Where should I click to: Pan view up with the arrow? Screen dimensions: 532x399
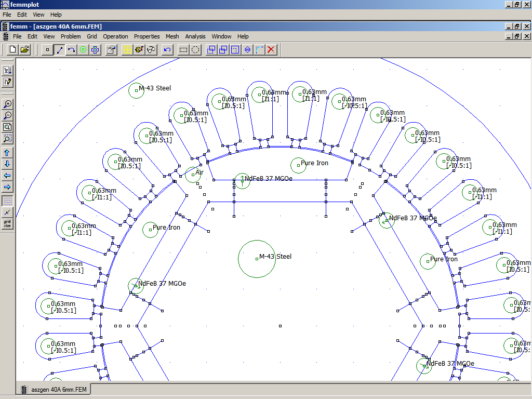click(x=7, y=152)
